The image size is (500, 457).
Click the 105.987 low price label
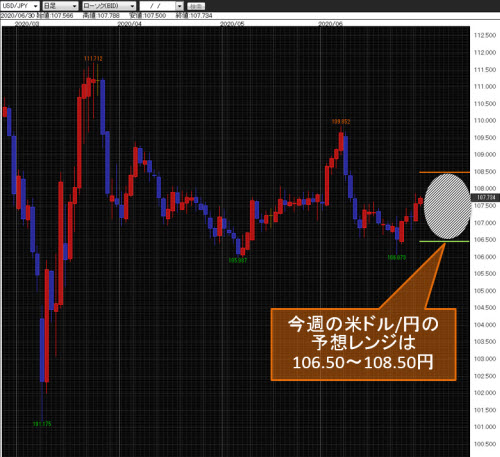click(238, 260)
